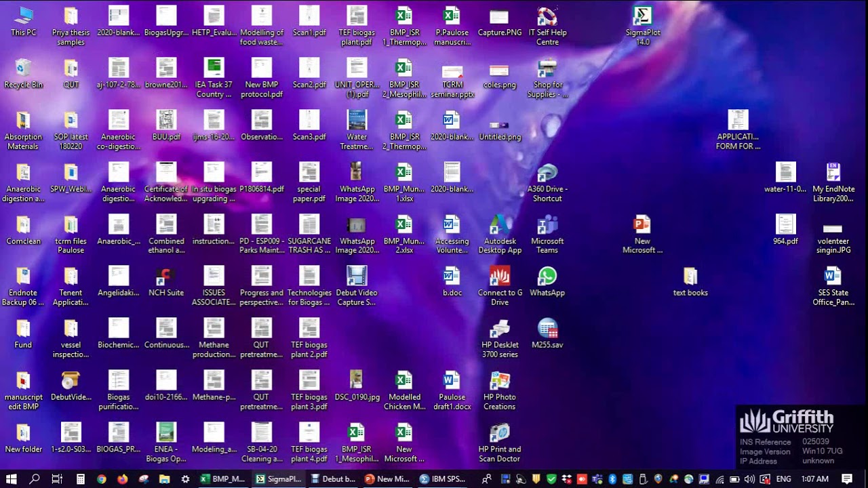This screenshot has height=488, width=868.
Task: Select the IT Self Help Centre icon
Action: 547,26
